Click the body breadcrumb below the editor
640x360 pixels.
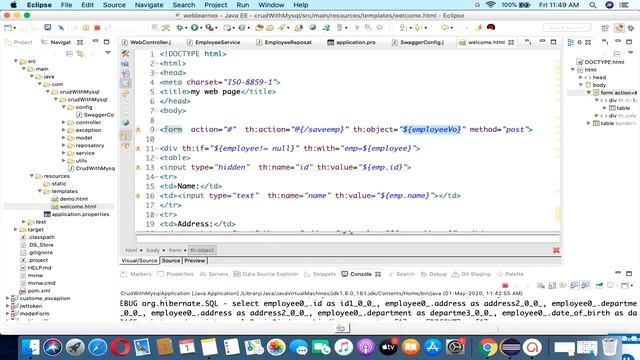click(x=153, y=250)
